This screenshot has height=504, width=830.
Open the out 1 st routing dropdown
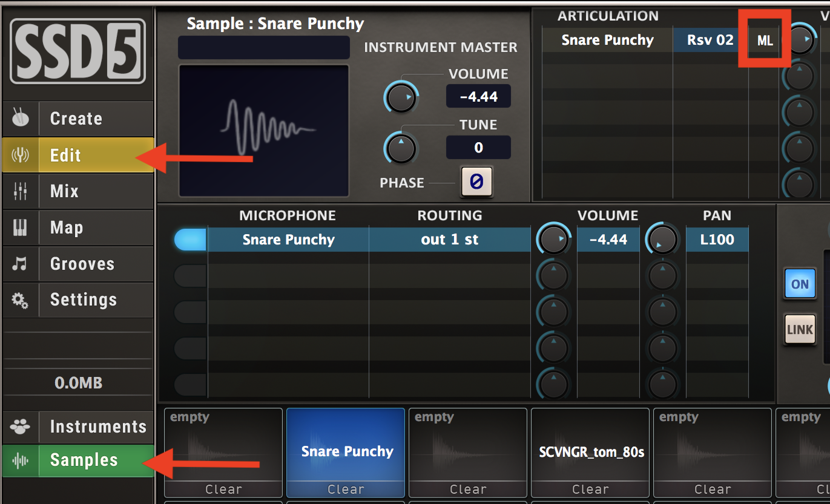[450, 240]
